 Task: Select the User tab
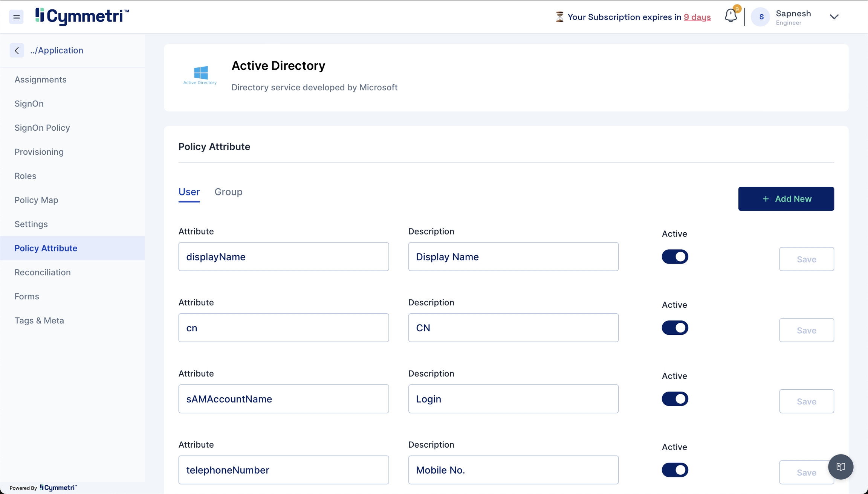tap(189, 192)
